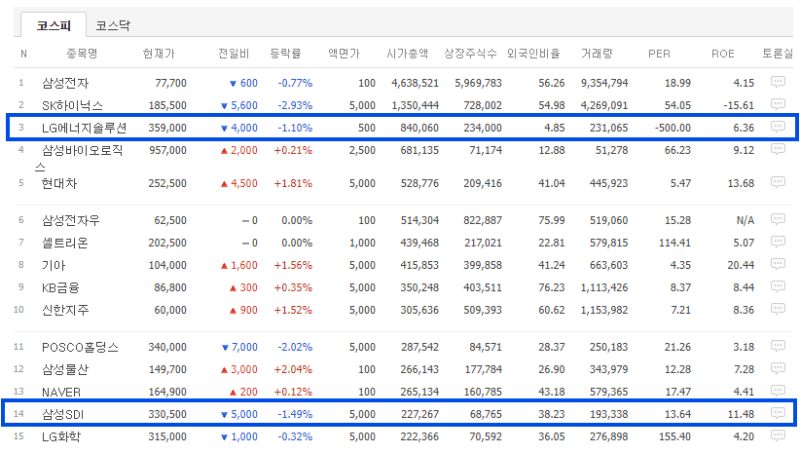The height and width of the screenshot is (453, 800).
Task: Open discussion board icon for 삼성전자우
Action: pyautogui.click(x=778, y=219)
